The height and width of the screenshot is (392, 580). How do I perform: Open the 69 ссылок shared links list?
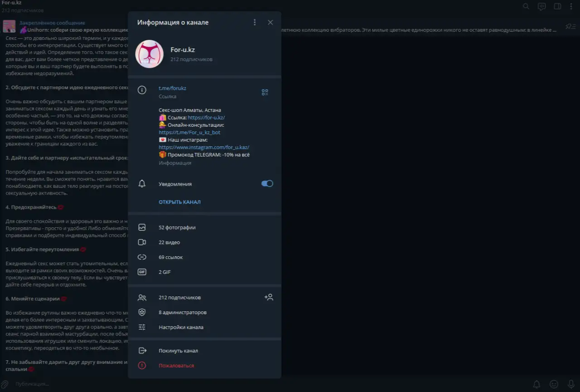(171, 257)
